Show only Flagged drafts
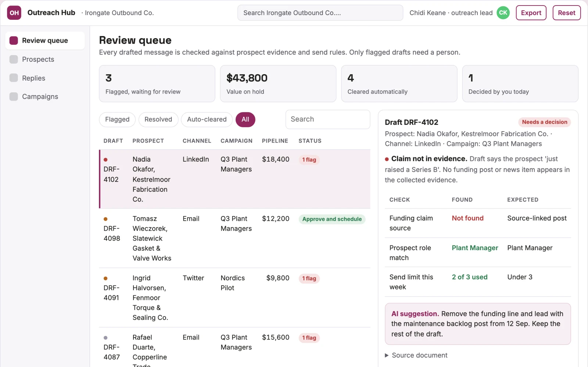This screenshot has height=367, width=588. pyautogui.click(x=117, y=119)
